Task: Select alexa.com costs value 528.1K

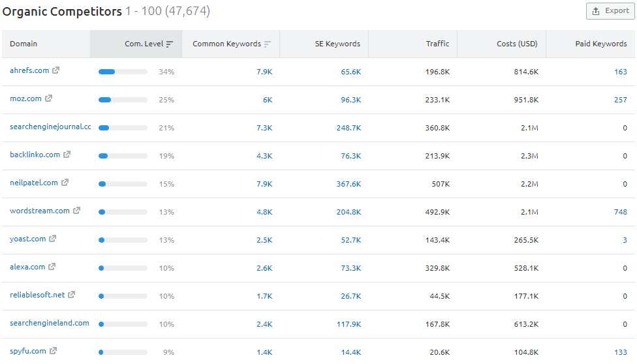Action: [527, 267]
